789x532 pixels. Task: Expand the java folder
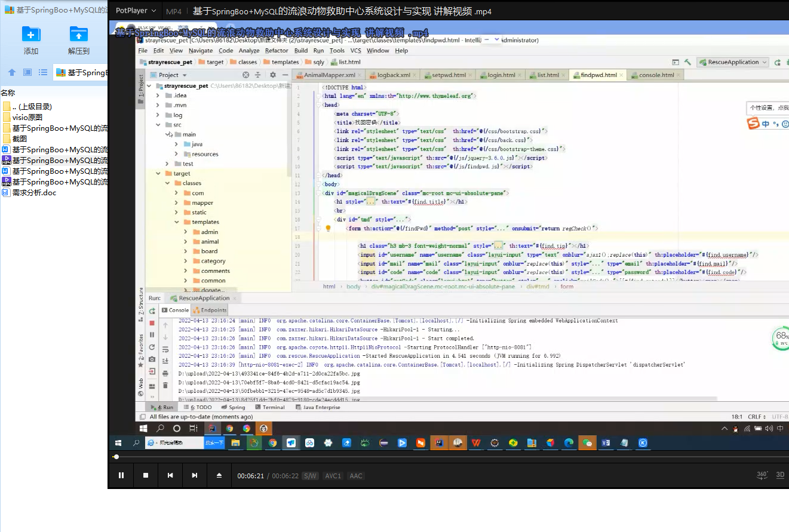177,144
